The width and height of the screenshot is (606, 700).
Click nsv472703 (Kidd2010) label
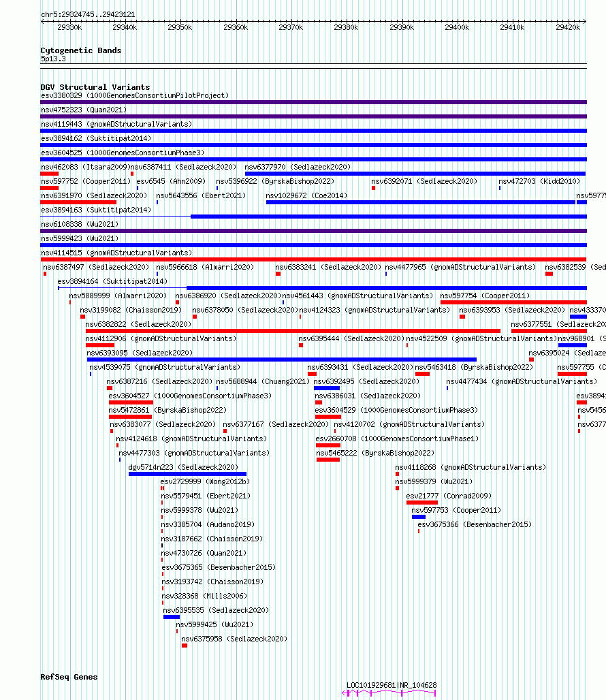539,181
